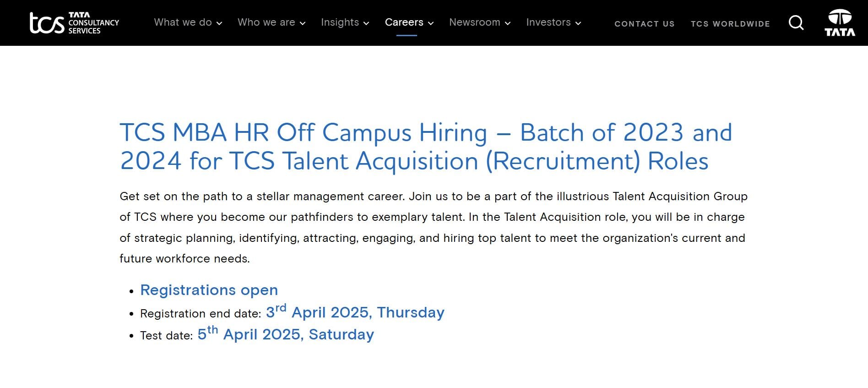Click the TCS Tata Consultancy Services logo

click(x=74, y=23)
